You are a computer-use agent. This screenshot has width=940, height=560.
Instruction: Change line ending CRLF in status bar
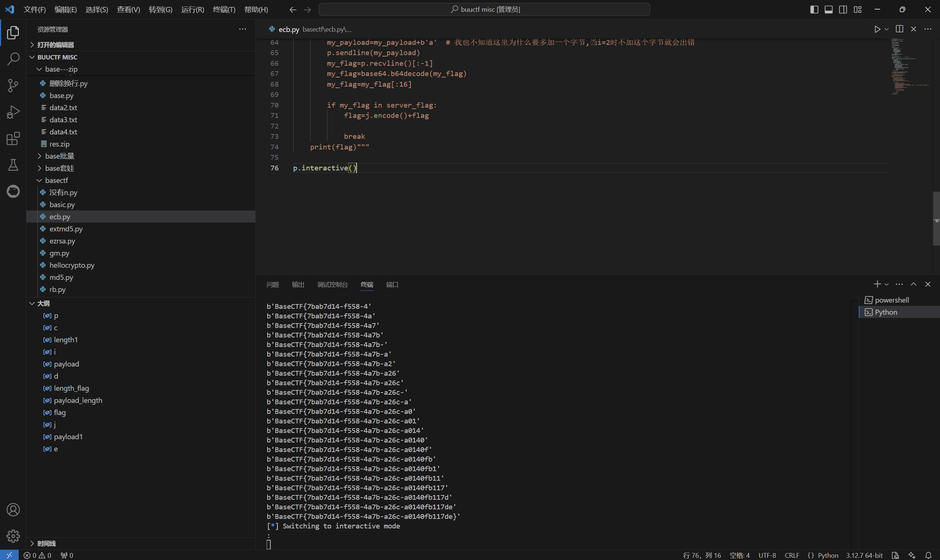pos(792,555)
